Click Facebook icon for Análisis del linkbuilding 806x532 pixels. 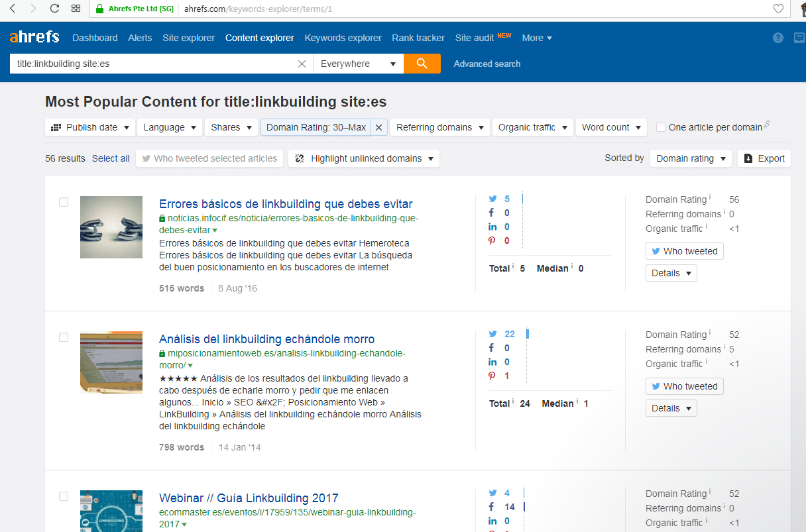(492, 348)
